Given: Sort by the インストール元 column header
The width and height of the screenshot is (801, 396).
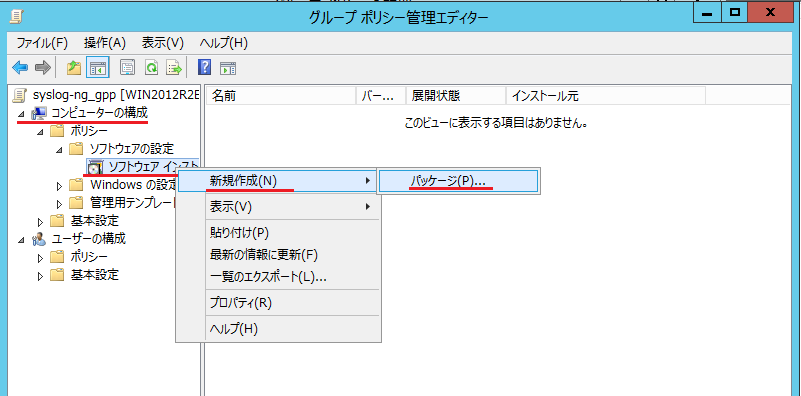Looking at the screenshot, I should click(606, 96).
